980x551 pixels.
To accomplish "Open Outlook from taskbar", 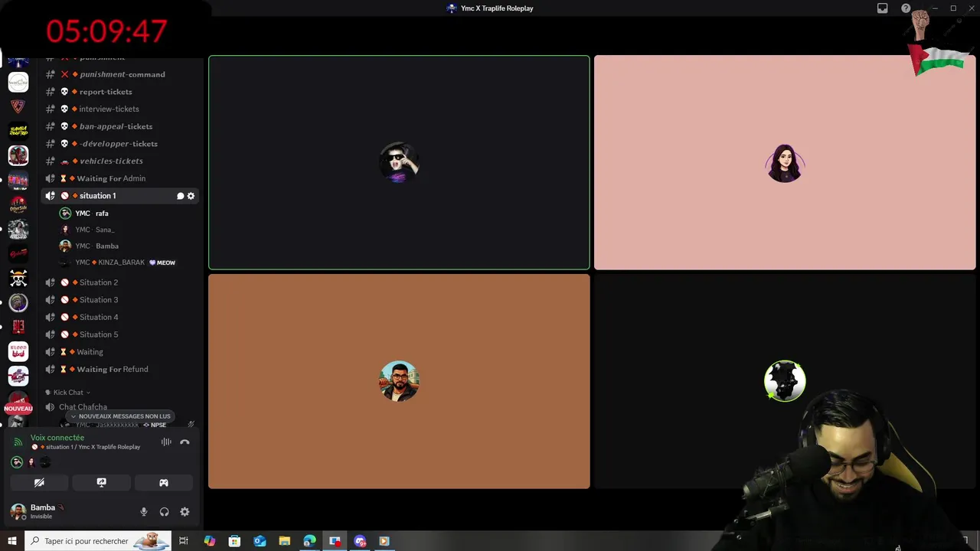I will pyautogui.click(x=260, y=541).
